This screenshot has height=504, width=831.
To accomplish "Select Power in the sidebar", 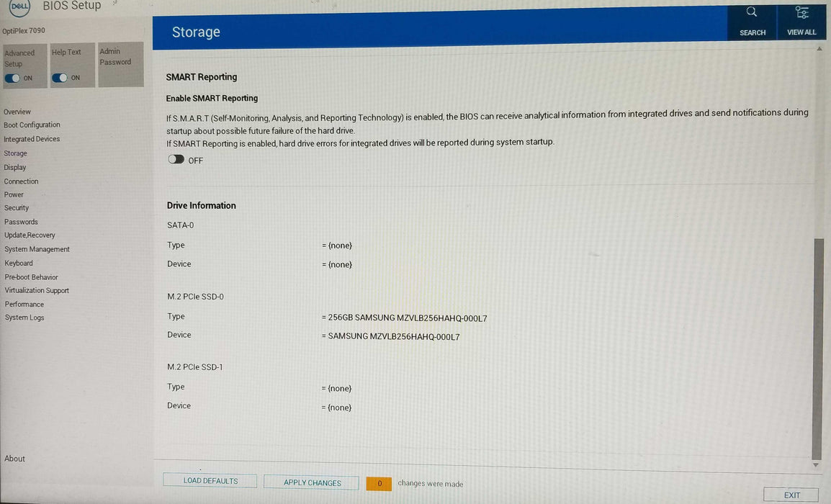I will [14, 194].
